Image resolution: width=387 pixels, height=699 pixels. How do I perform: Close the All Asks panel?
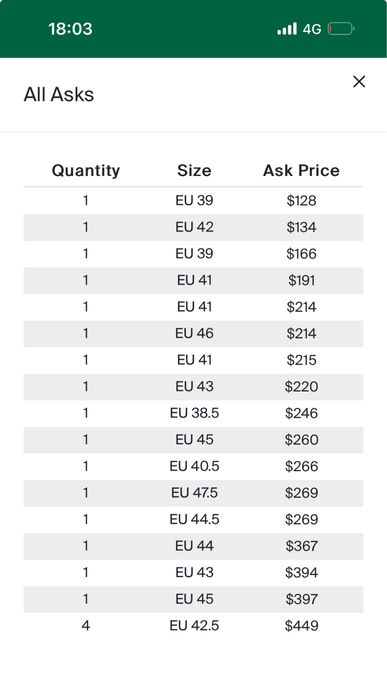(359, 82)
